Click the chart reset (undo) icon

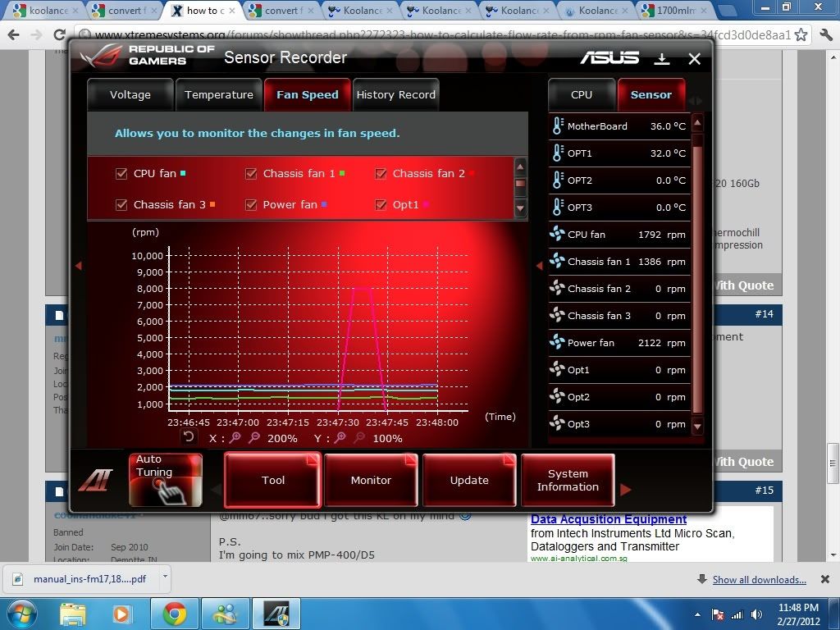(189, 437)
